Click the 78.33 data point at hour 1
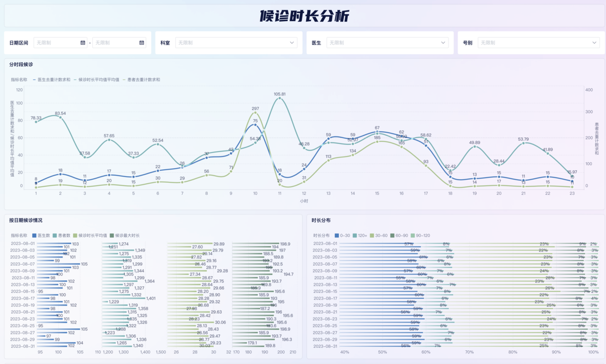This screenshot has width=606, height=364. (x=36, y=122)
